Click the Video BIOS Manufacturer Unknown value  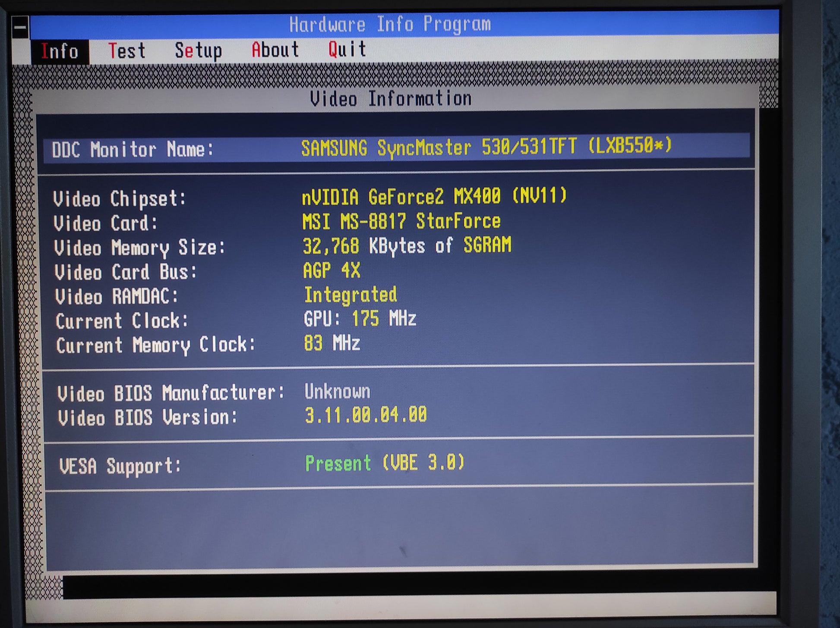pos(338,392)
